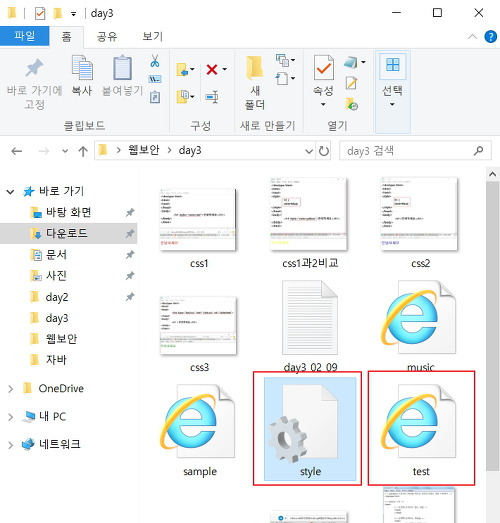Screen dimensions: 500x523
Task: Click day3 in the address breadcrumb
Action: 190,151
